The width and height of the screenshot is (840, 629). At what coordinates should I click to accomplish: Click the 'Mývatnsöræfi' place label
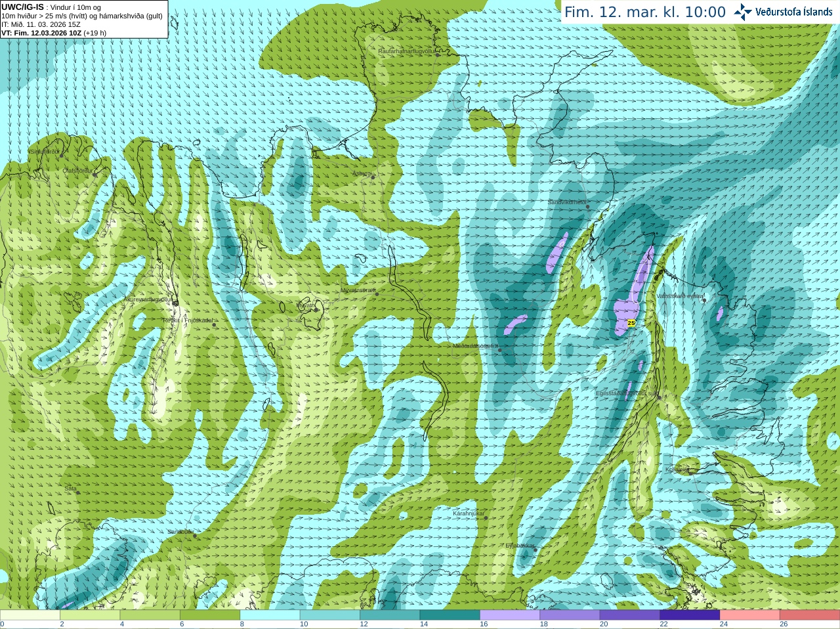tap(358, 290)
